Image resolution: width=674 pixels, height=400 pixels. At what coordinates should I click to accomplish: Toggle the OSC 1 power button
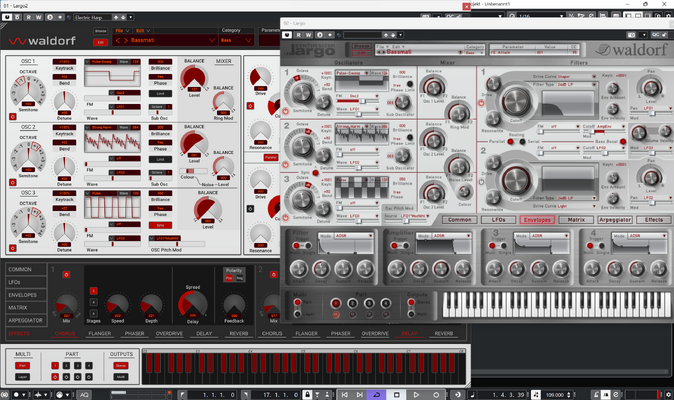[x=12, y=116]
